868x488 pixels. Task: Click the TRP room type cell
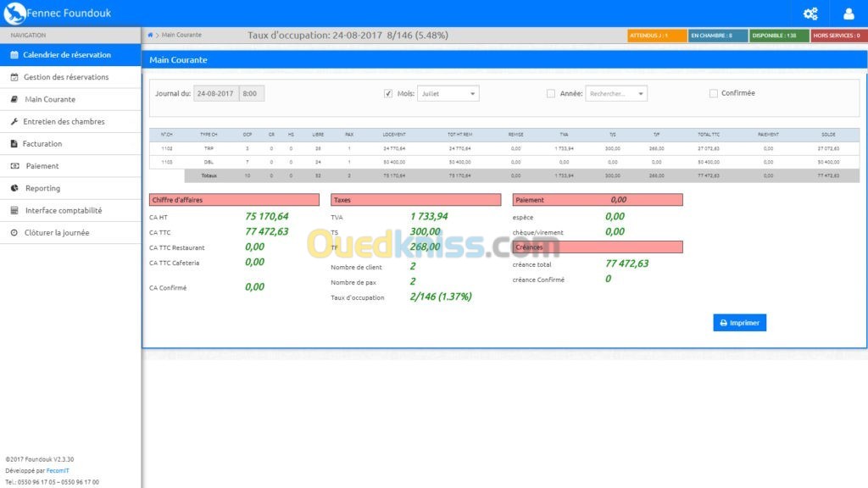(x=209, y=149)
